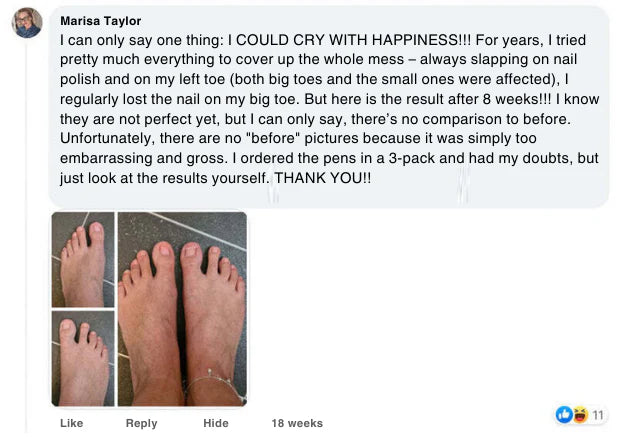
Task: Open the bottom-left small foot photo
Action: [x=83, y=358]
